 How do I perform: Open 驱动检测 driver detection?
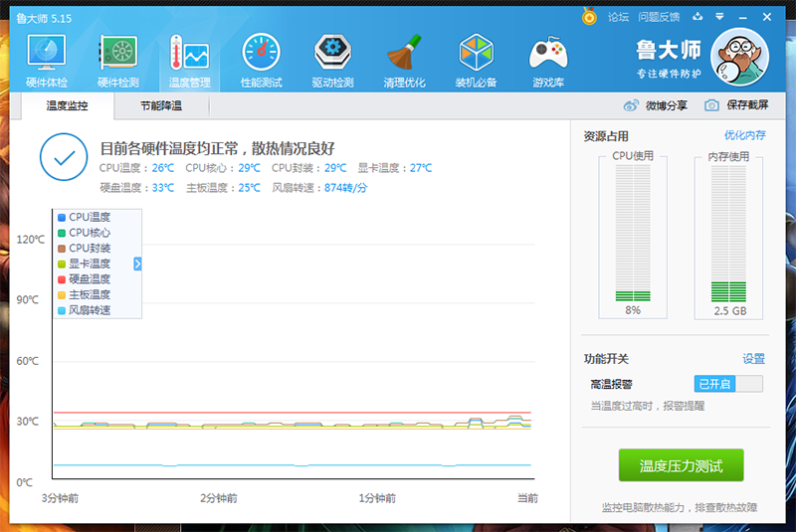[x=332, y=62]
